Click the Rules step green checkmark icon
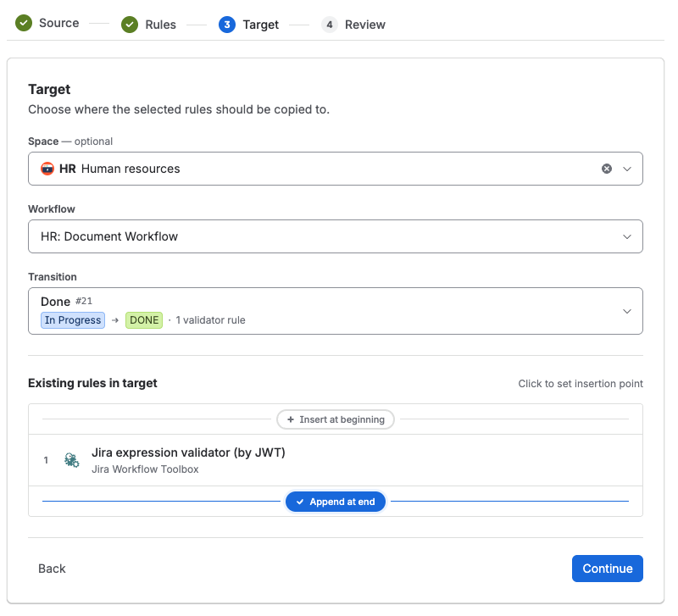This screenshot has width=678, height=616. (130, 25)
